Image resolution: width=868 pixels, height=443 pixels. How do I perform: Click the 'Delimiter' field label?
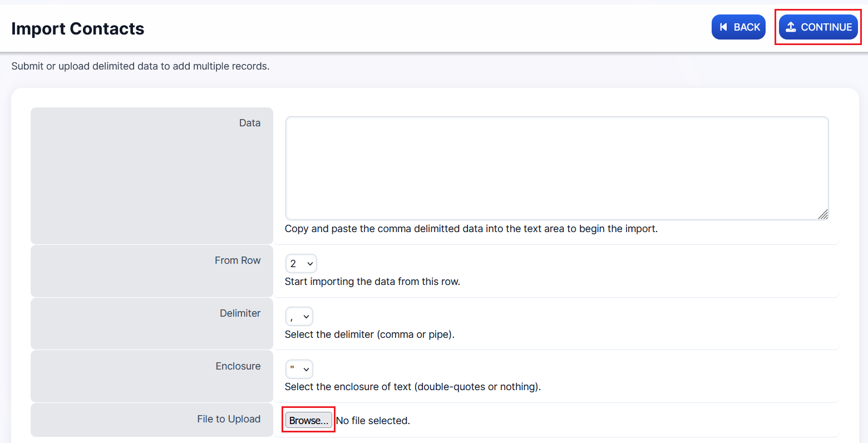[240, 313]
